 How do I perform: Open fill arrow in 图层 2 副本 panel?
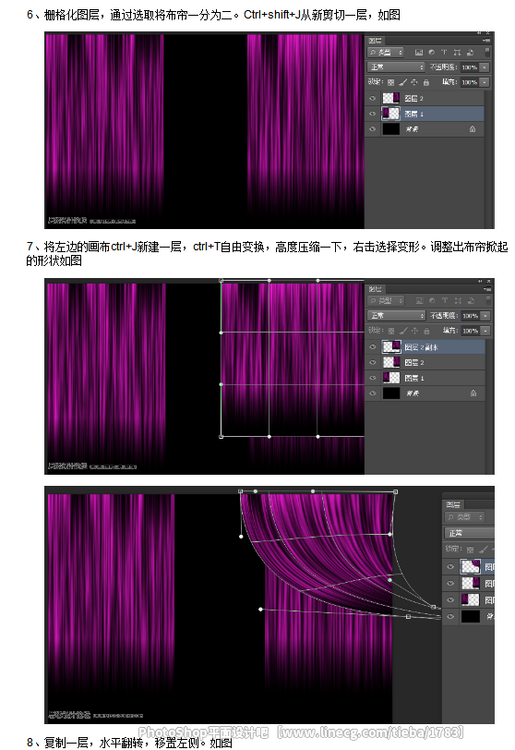485,331
